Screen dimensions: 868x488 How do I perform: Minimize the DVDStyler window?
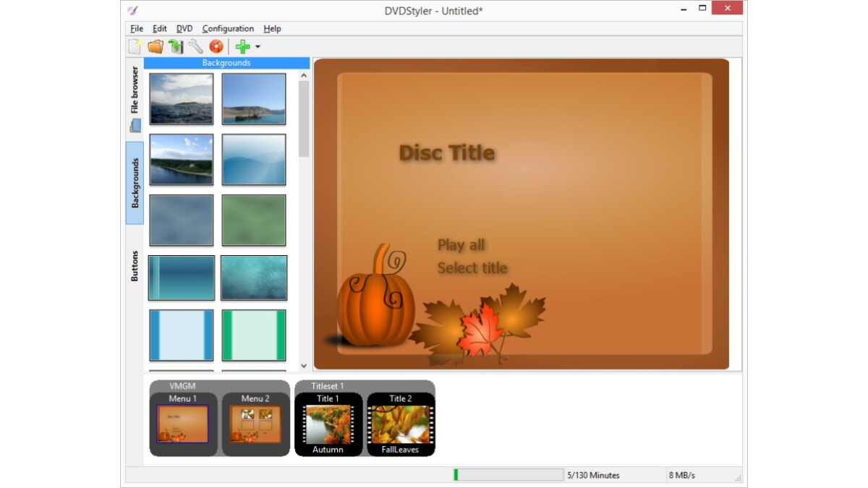(x=683, y=8)
